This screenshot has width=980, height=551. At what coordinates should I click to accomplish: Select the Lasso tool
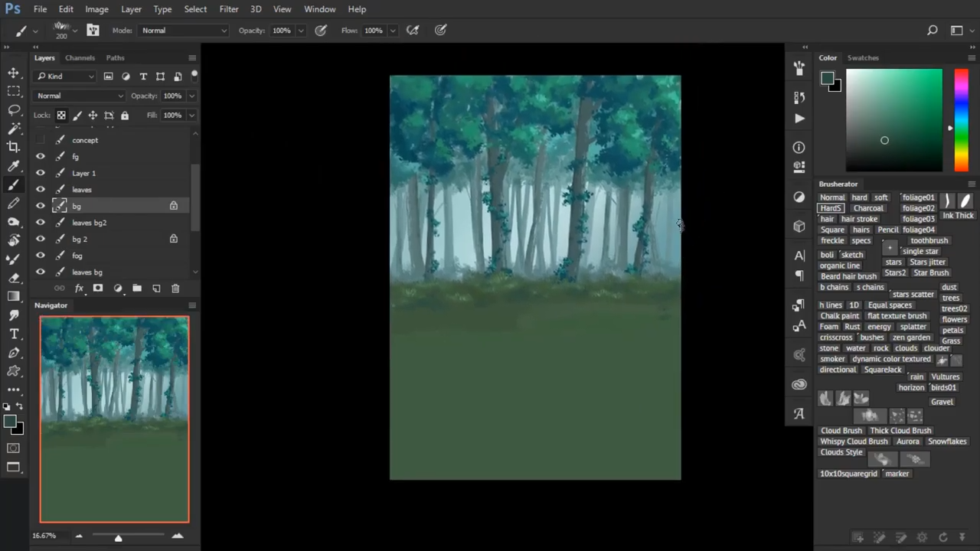14,110
